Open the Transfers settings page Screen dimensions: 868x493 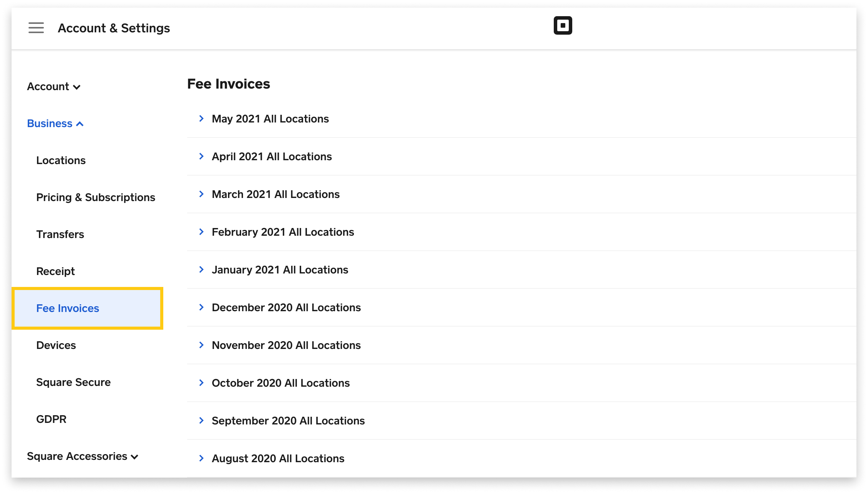(60, 235)
